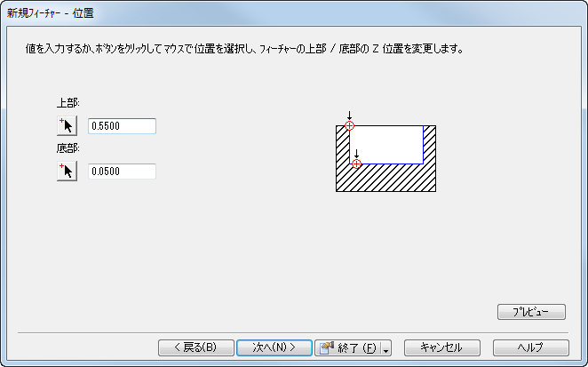588x367 pixels.
Task: Click the 新規フィーチャー - 位置 title bar
Action: [266, 13]
